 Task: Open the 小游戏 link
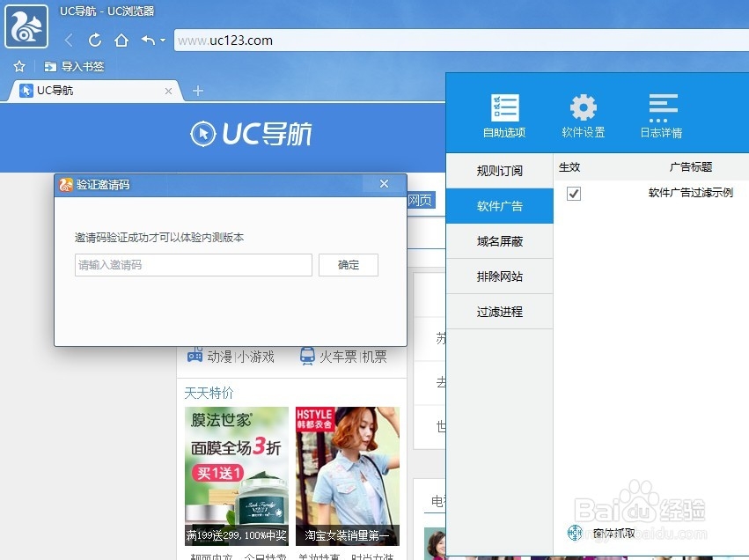(x=255, y=357)
